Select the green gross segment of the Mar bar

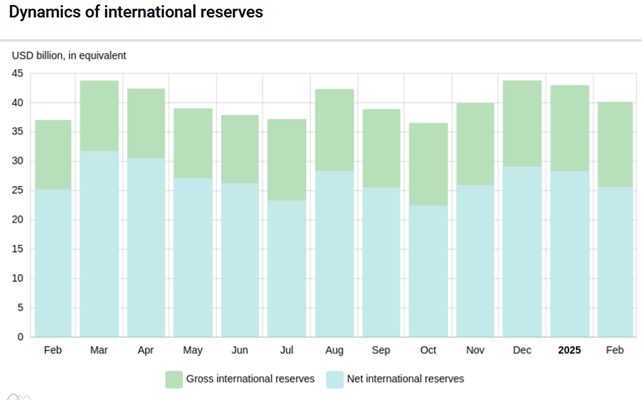point(99,115)
